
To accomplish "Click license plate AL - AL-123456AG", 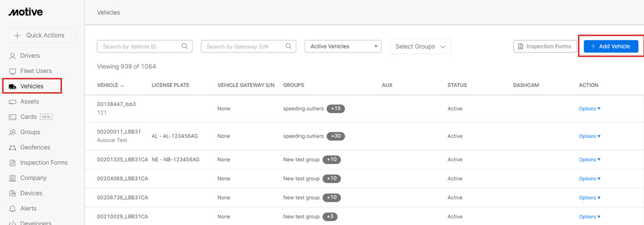I will coord(175,136).
